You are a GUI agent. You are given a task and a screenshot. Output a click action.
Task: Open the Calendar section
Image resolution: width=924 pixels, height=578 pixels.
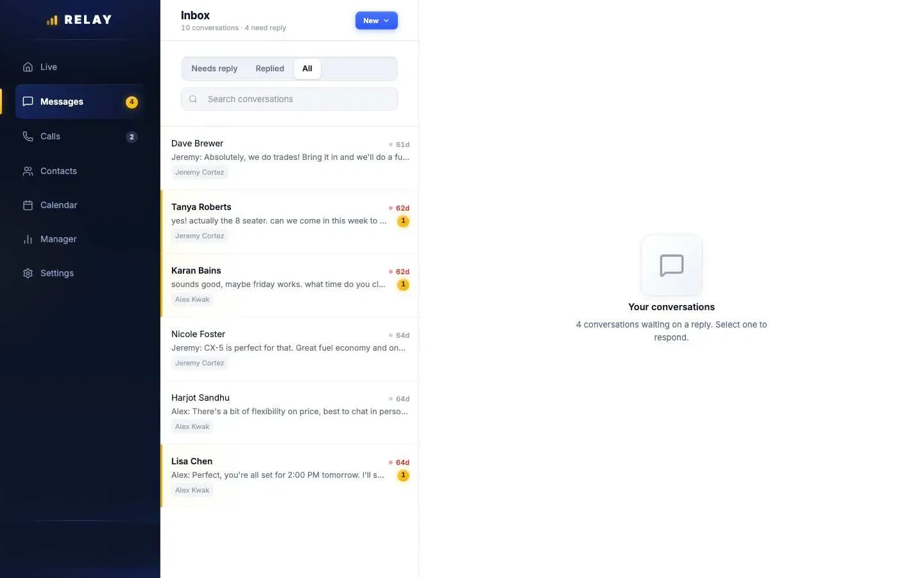[x=80, y=205]
